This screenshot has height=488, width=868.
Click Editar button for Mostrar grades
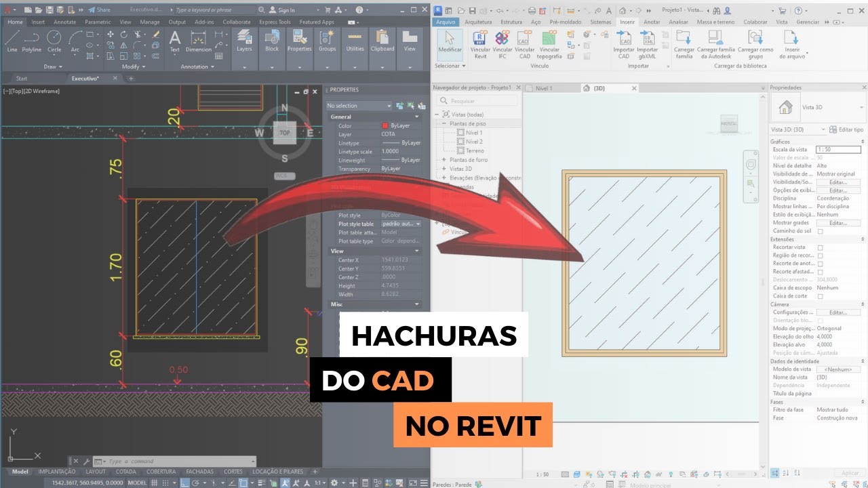839,223
